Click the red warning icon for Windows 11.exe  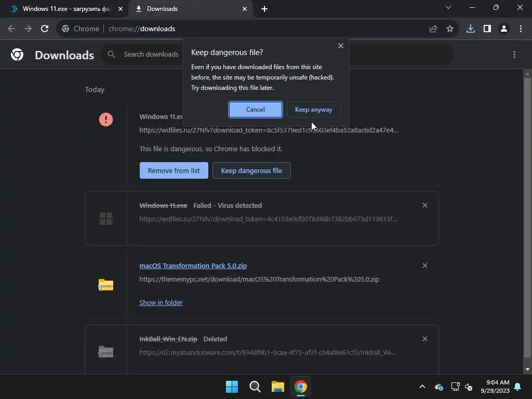pyautogui.click(x=106, y=119)
